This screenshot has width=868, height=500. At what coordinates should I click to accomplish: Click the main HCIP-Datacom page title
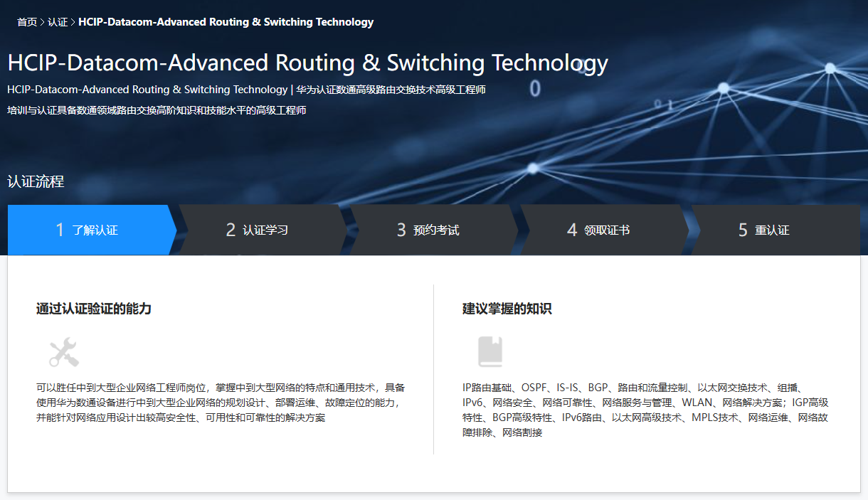pos(308,63)
